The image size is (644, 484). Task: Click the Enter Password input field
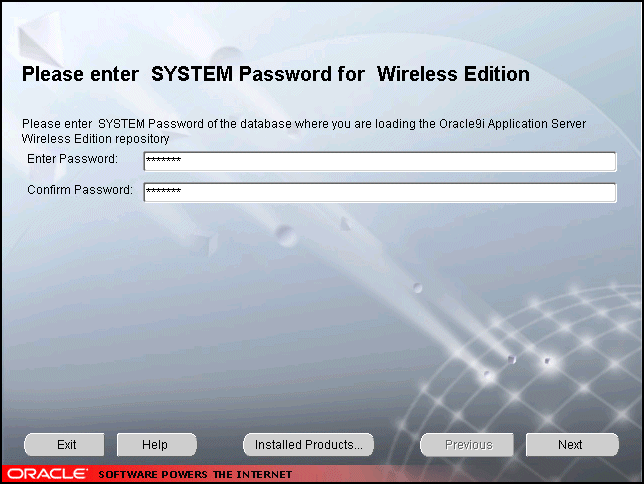[380, 161]
